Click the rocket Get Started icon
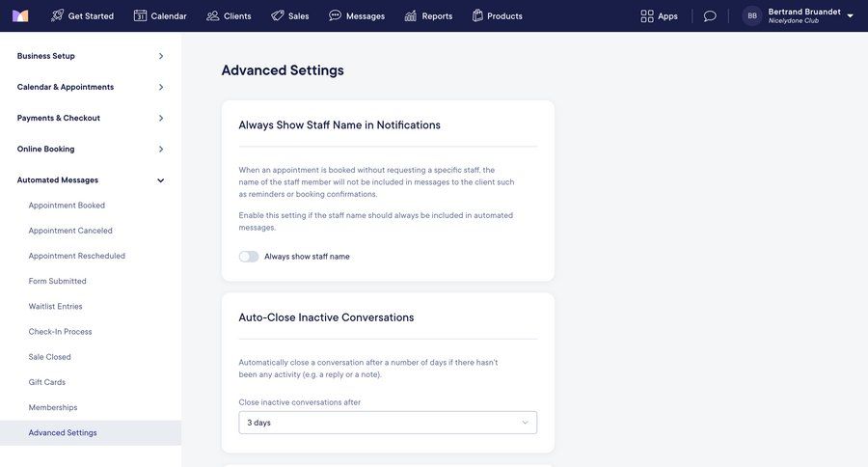This screenshot has width=868, height=467. [58, 15]
